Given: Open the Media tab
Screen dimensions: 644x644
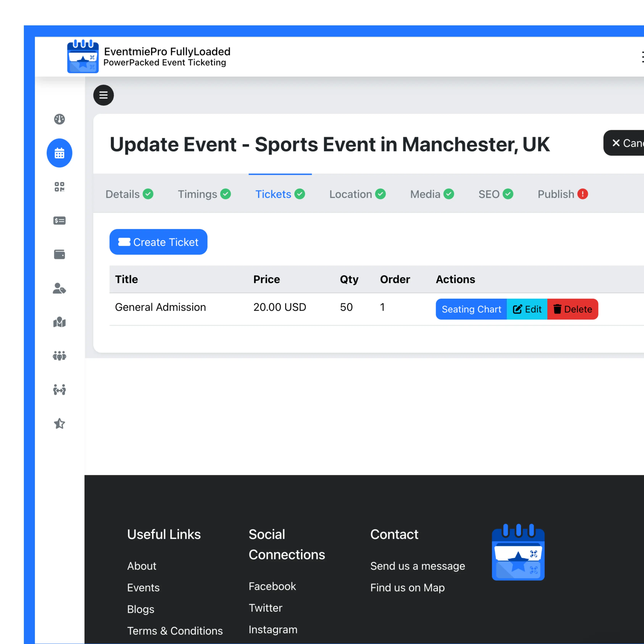Looking at the screenshot, I should point(432,194).
